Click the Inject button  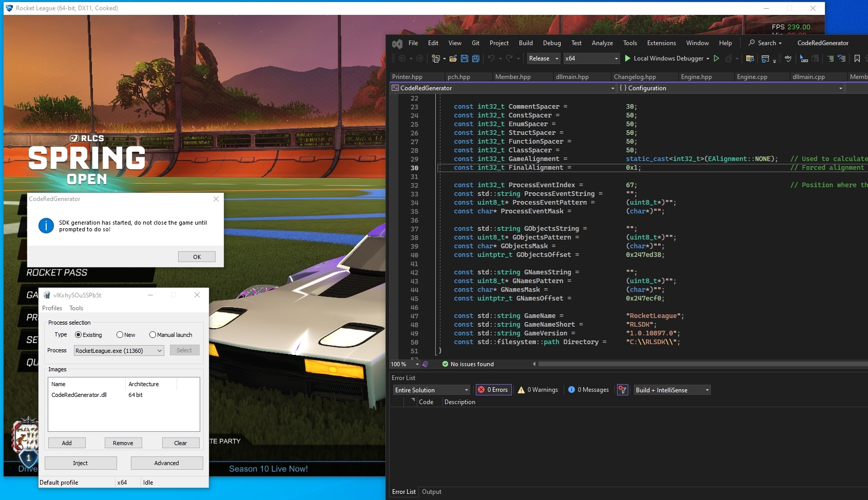[x=81, y=463]
